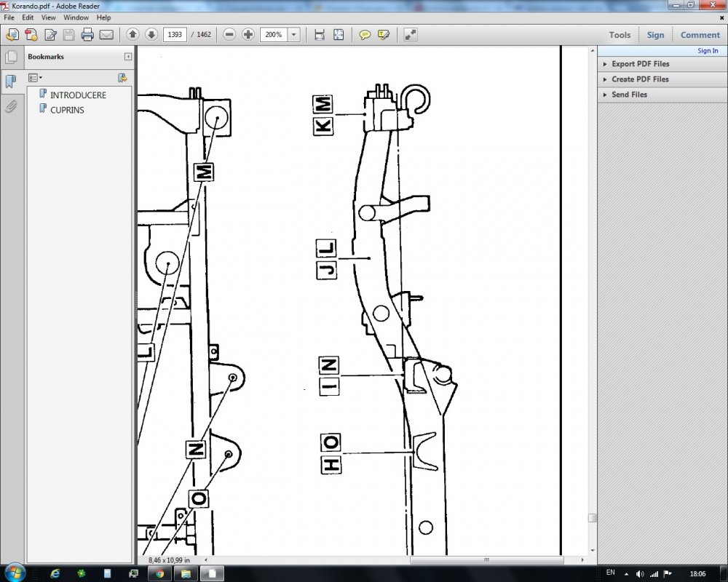Switch to read mode view
The image size is (728, 582).
(411, 34)
